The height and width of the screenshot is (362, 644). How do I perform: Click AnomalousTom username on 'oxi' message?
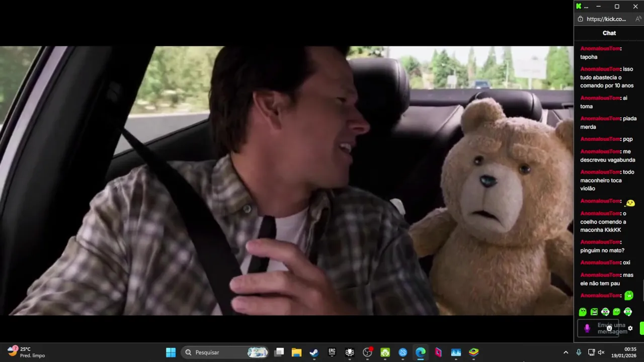600,263
